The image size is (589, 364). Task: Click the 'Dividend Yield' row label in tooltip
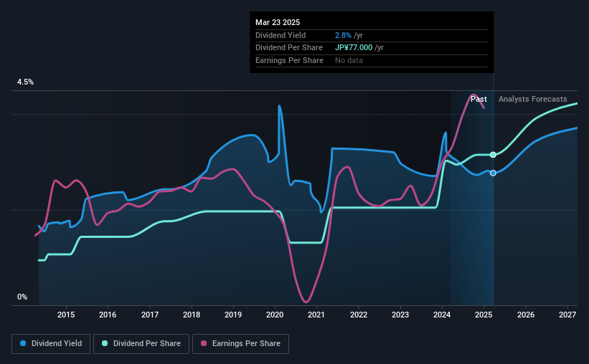(x=281, y=35)
